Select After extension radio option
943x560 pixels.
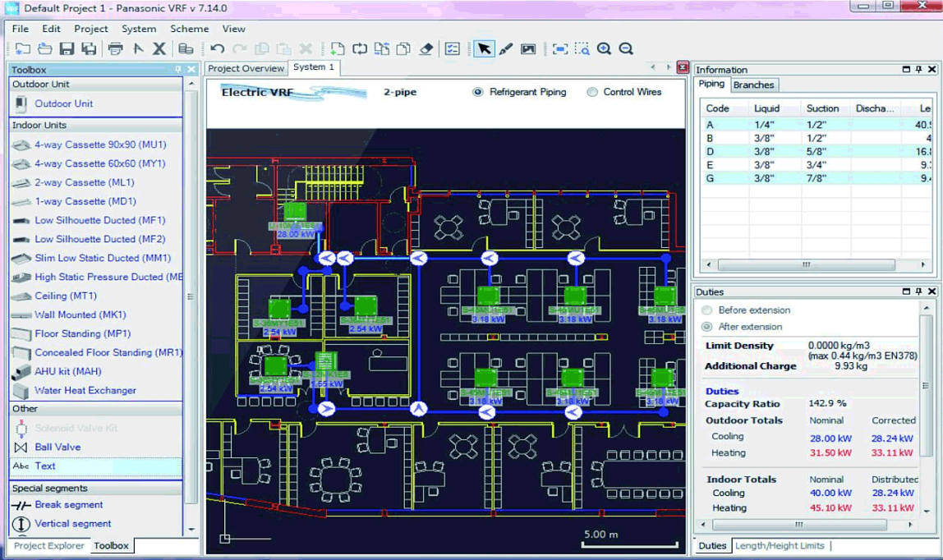point(706,327)
